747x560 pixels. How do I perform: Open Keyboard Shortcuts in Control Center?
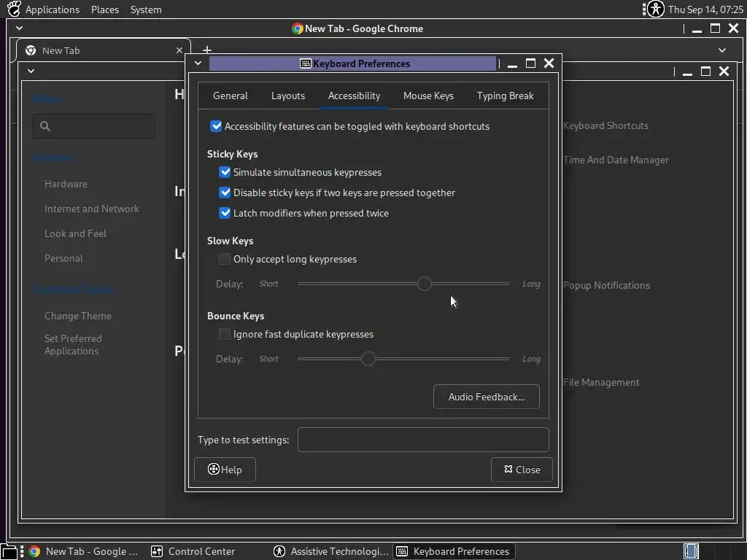tap(605, 125)
